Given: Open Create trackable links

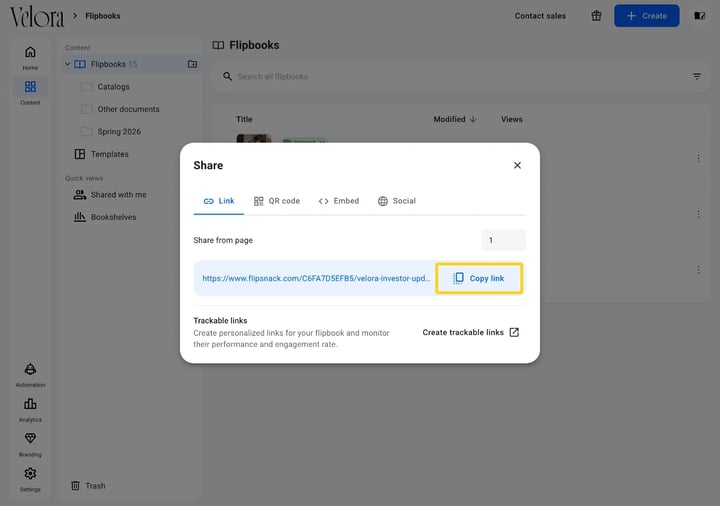Looking at the screenshot, I should pyautogui.click(x=471, y=332).
